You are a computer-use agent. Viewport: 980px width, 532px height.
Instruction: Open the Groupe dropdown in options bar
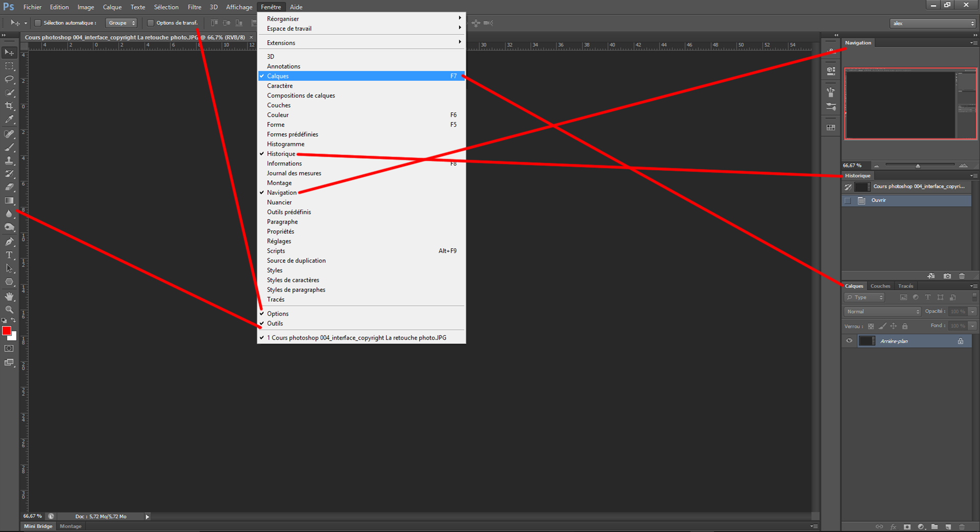pos(121,23)
